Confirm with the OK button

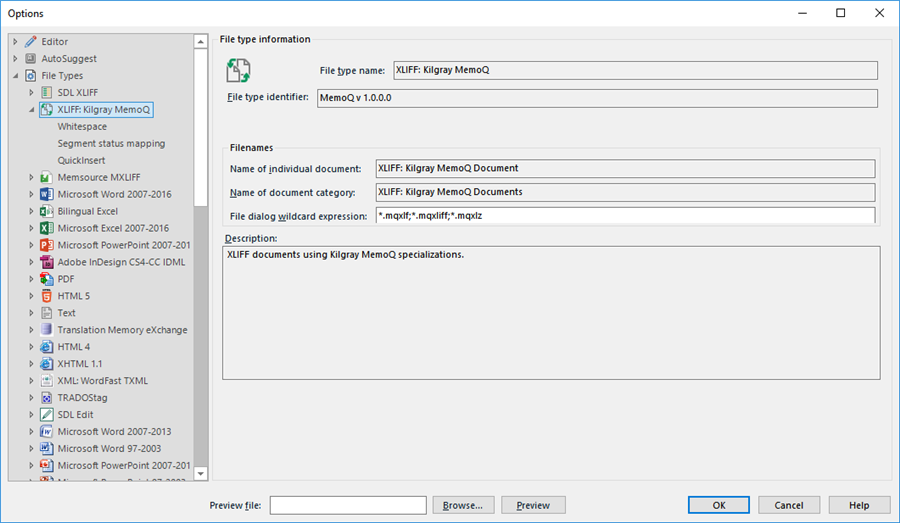(719, 505)
